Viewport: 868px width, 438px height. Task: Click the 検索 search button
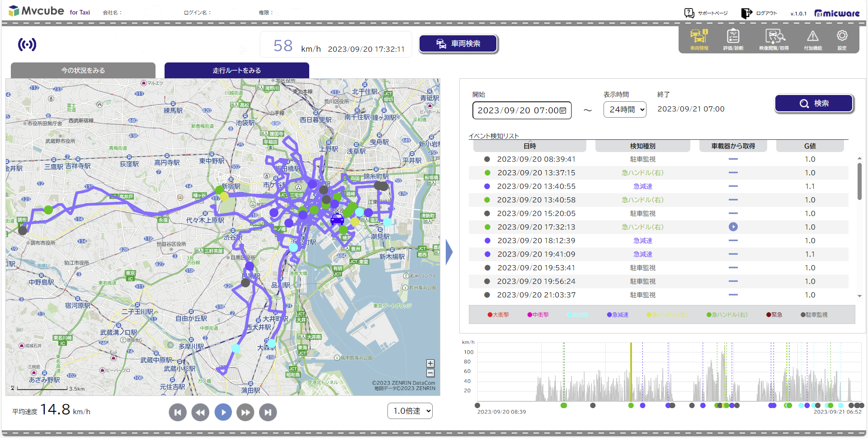[x=814, y=103]
